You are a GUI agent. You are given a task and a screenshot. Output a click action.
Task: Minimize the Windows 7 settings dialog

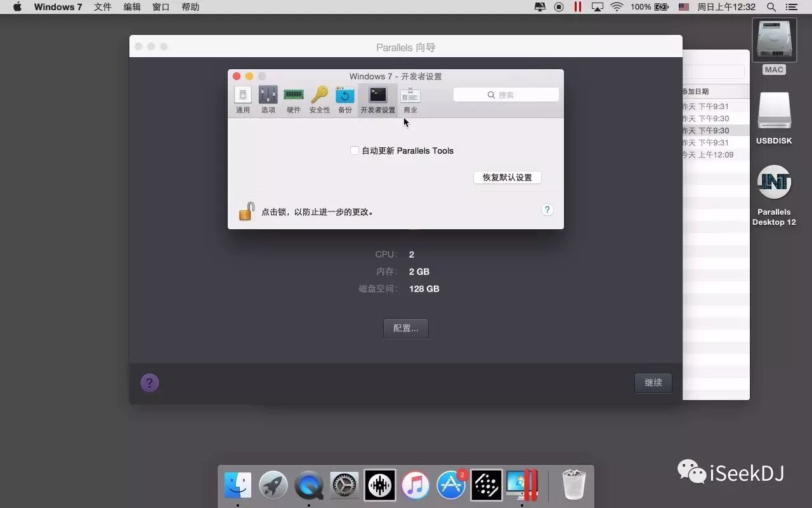point(249,76)
